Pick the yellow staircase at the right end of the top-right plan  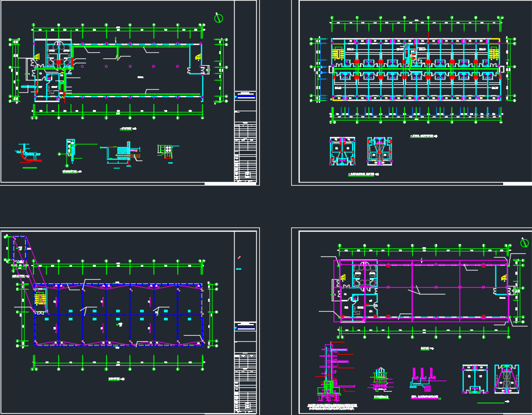coord(494,53)
